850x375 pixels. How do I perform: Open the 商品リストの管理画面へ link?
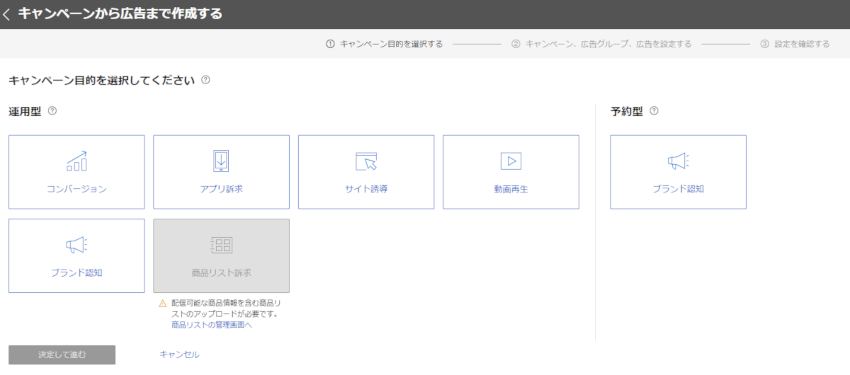212,325
